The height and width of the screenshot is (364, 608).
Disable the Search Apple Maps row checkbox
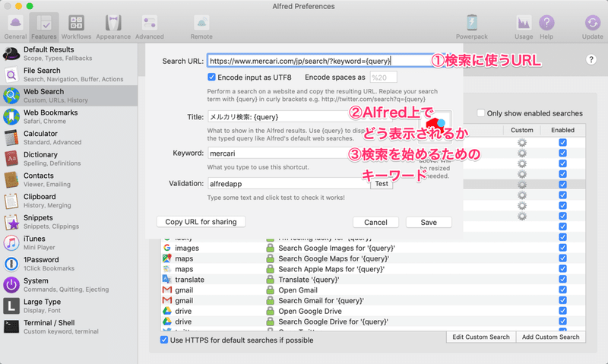pos(562,269)
